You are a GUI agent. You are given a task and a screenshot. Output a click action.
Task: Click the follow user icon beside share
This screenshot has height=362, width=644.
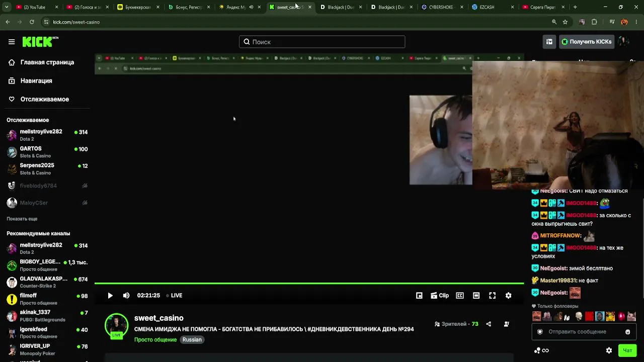point(506,324)
